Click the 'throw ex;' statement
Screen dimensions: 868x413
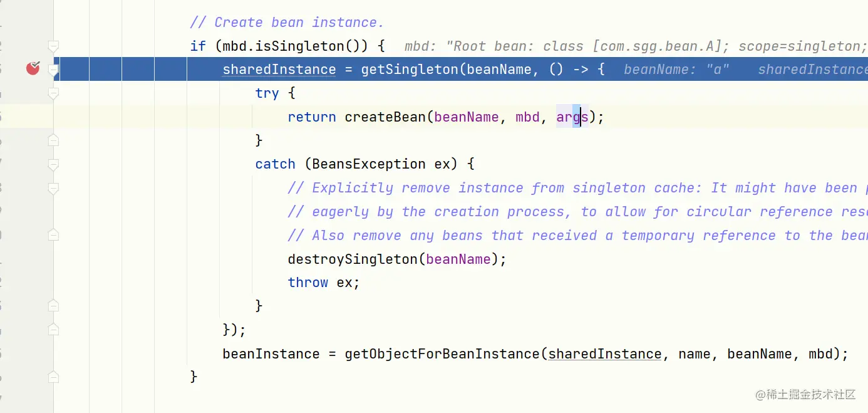coord(324,283)
